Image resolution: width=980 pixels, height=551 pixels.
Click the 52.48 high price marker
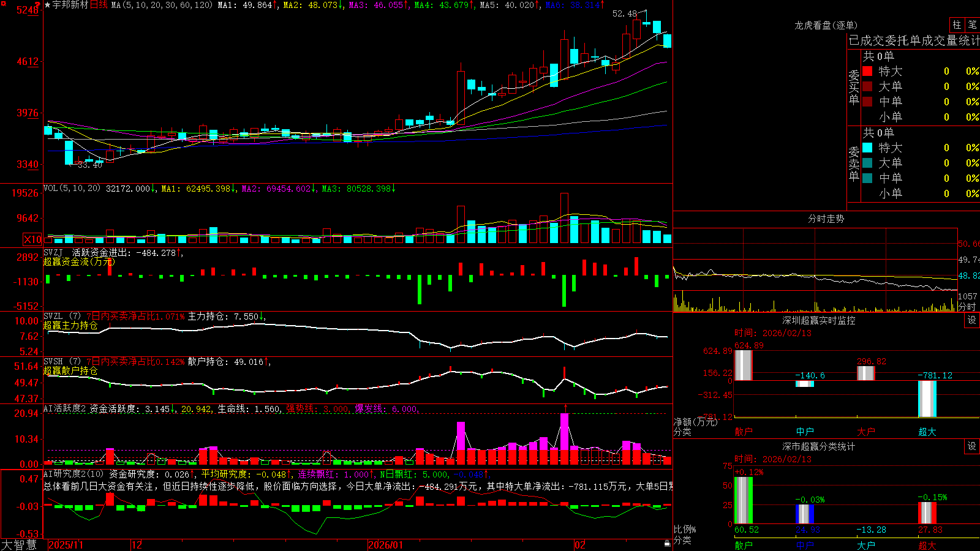(624, 13)
